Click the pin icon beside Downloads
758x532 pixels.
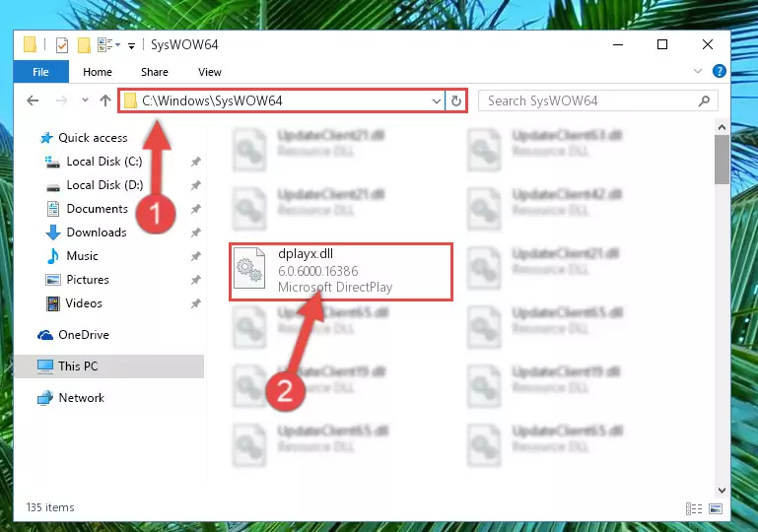196,233
